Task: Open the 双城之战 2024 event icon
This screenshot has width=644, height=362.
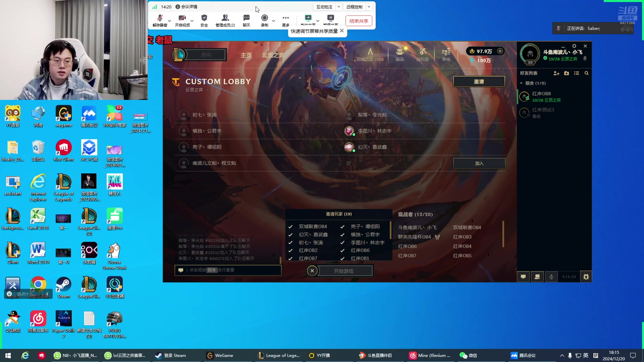Action: click(x=370, y=54)
